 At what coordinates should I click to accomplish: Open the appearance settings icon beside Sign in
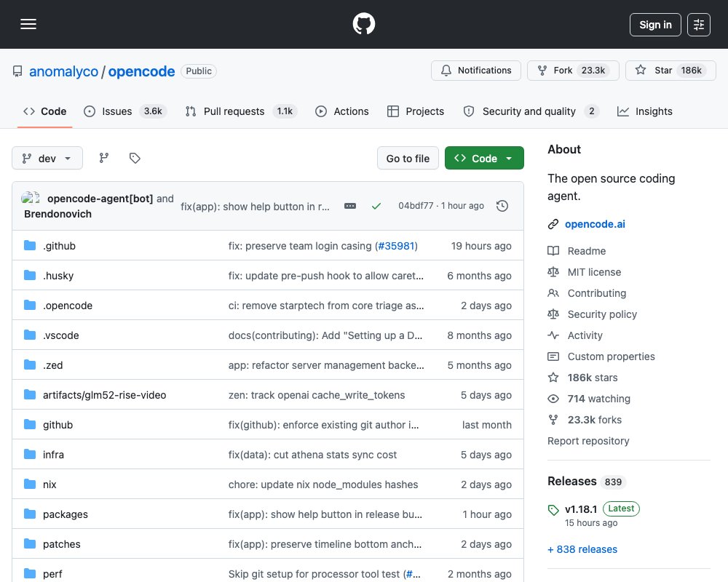pos(698,25)
